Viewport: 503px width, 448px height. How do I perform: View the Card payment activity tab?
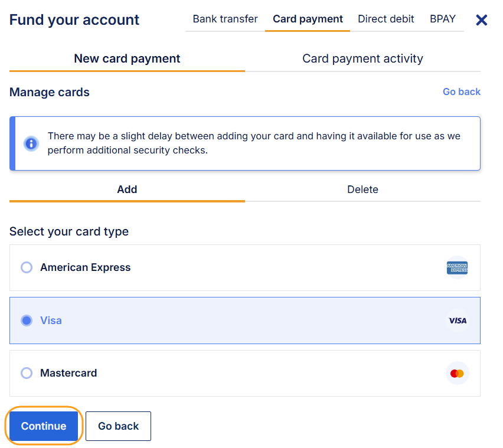click(362, 58)
